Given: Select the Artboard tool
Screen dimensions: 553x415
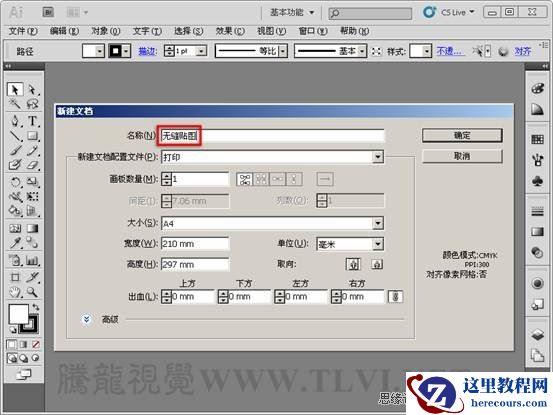Looking at the screenshot, I should (15, 277).
